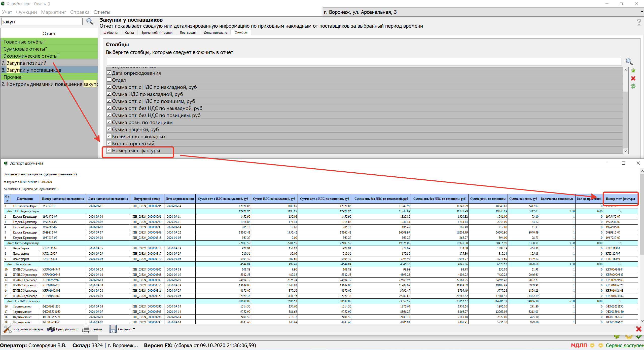This screenshot has width=644, height=350.
Task: Toggle the Отдел checkbox
Action: coord(109,80)
